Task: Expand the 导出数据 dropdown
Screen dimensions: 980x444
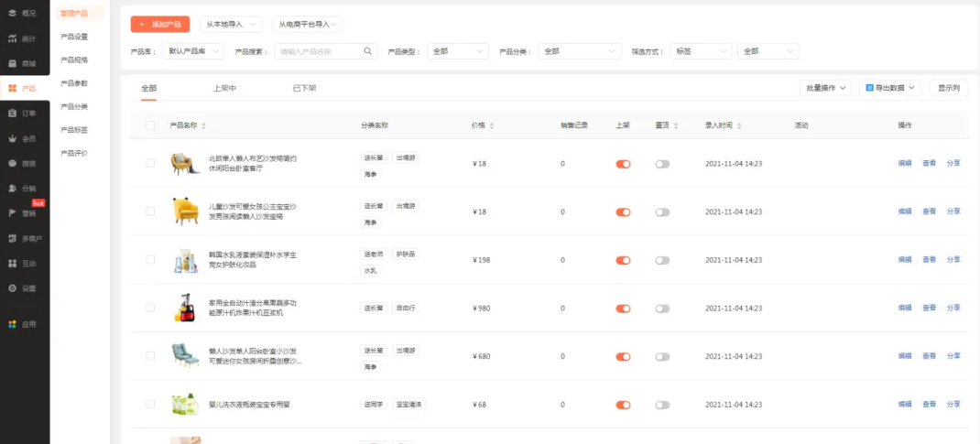Action: click(893, 88)
